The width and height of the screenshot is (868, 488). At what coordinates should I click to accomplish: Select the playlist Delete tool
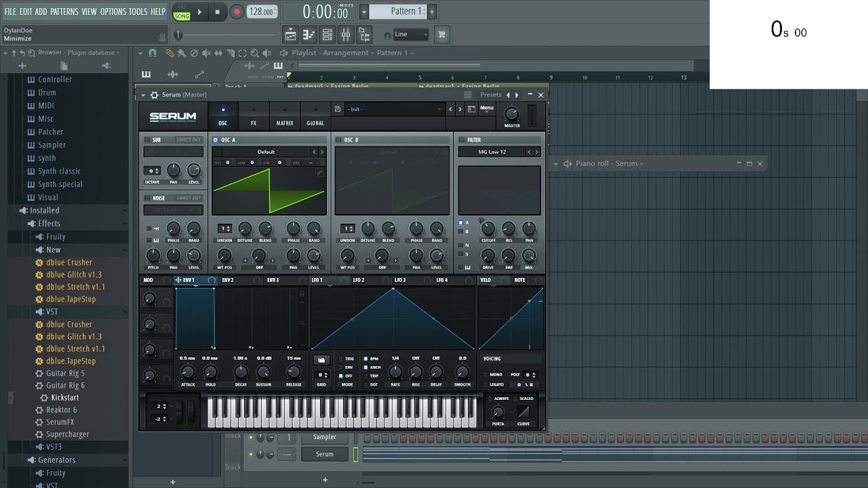click(x=194, y=53)
